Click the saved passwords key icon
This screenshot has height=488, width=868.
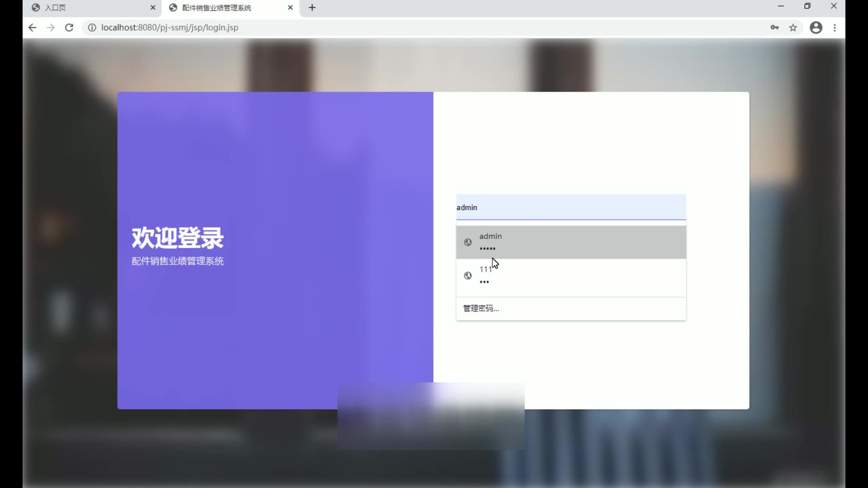[x=774, y=28]
